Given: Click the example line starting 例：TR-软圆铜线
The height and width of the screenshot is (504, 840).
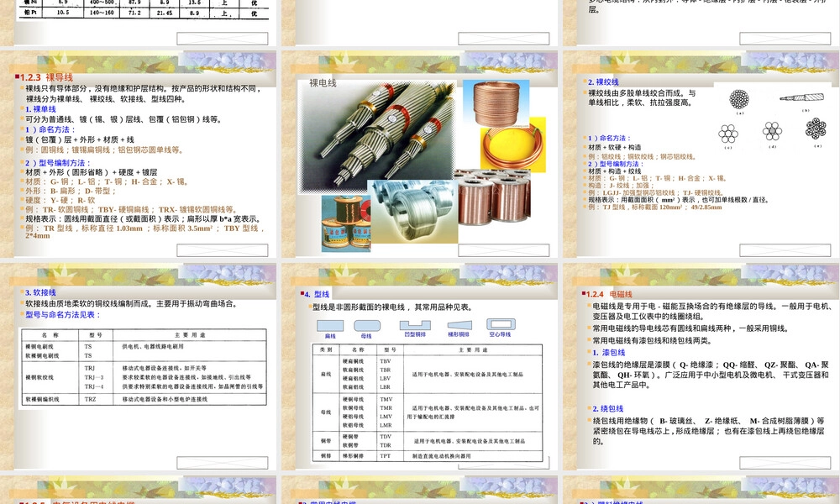Looking at the screenshot, I should pos(131,209).
